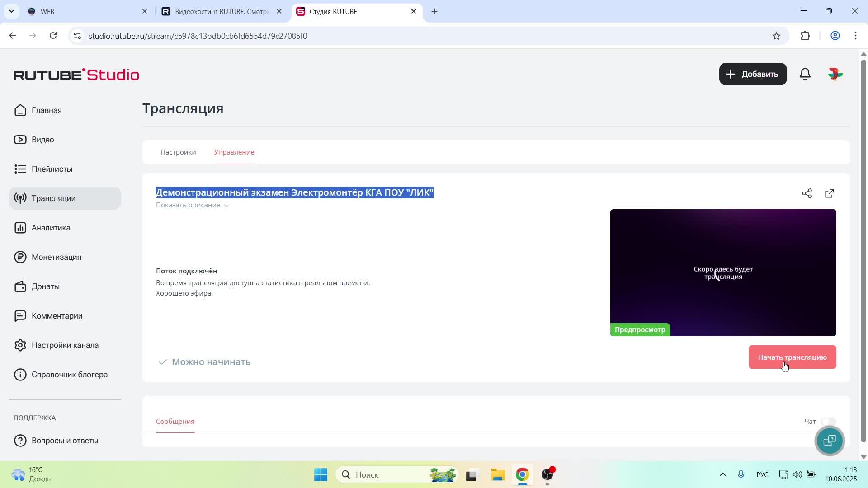Click the taskbar Поиск search box
Viewport: 868px width, 488px height.
coord(397,475)
